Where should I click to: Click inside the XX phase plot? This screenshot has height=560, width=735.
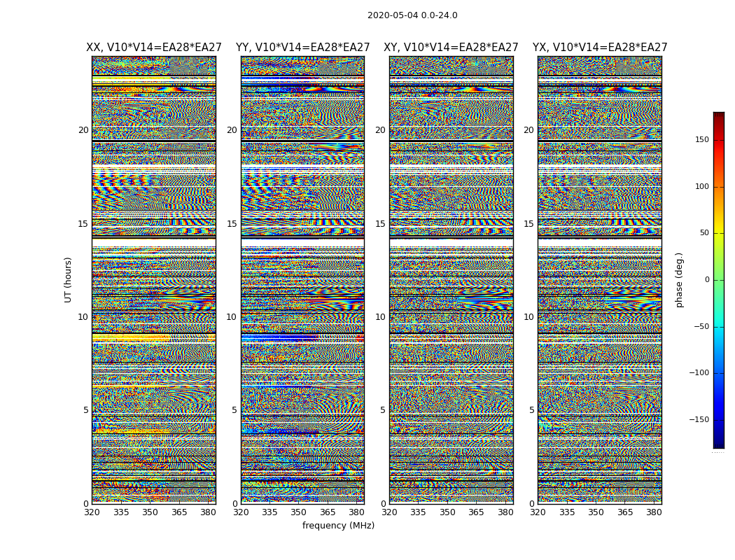(x=153, y=280)
